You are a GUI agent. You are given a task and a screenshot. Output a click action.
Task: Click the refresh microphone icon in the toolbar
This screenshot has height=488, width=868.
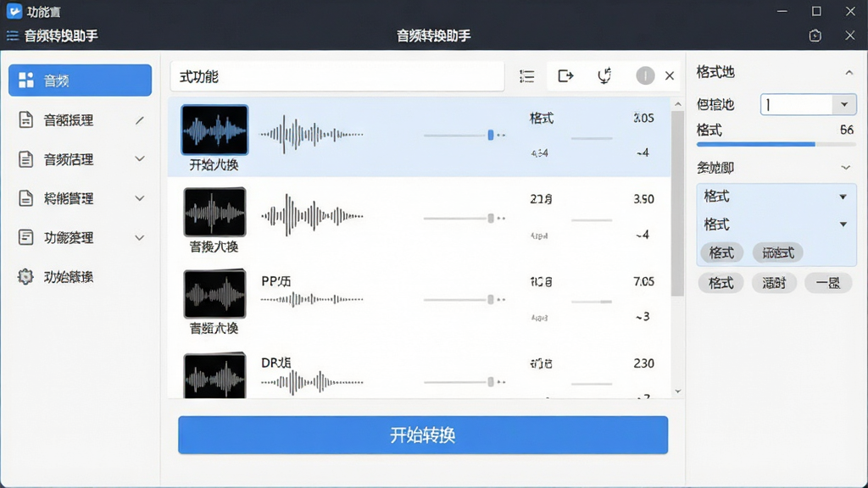(x=604, y=75)
